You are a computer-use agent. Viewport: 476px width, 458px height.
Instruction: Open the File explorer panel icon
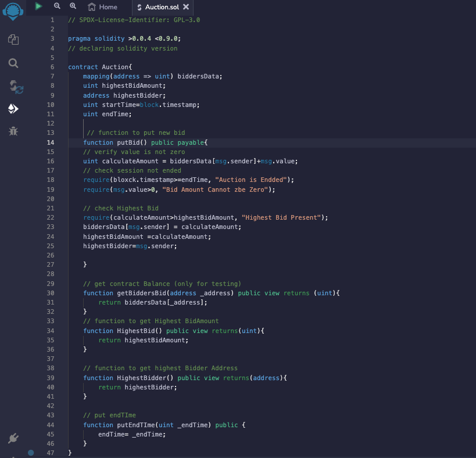pos(13,40)
